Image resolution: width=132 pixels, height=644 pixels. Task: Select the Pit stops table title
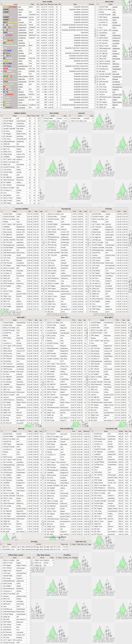[34, 541]
